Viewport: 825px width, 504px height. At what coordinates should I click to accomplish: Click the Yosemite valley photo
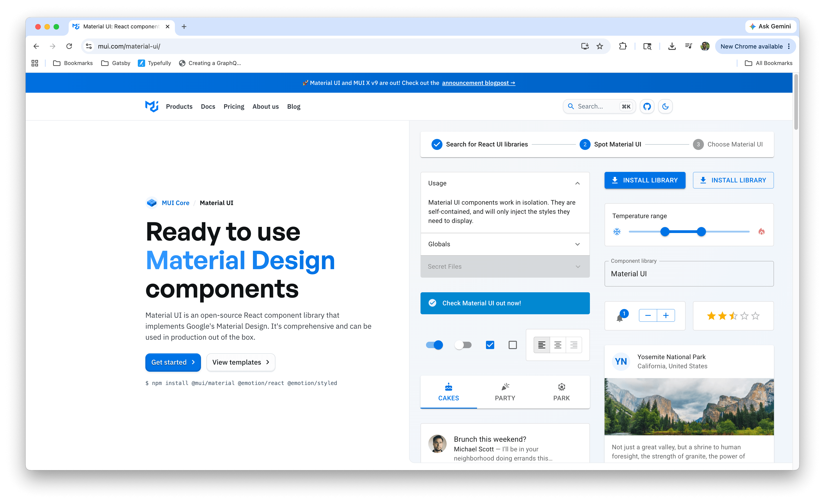click(x=689, y=407)
